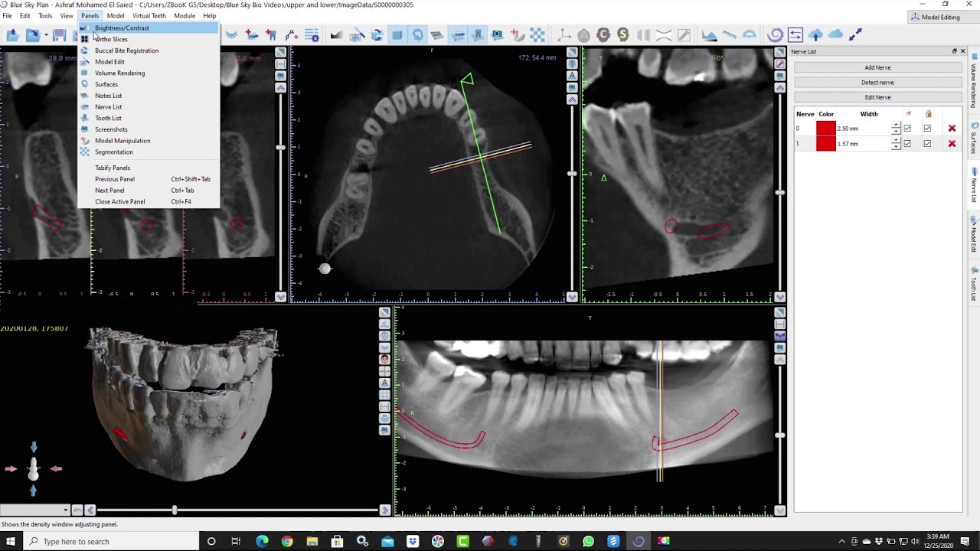The height and width of the screenshot is (551, 980).
Task: Click the brightness ramp toolbar icon
Action: 336,34
